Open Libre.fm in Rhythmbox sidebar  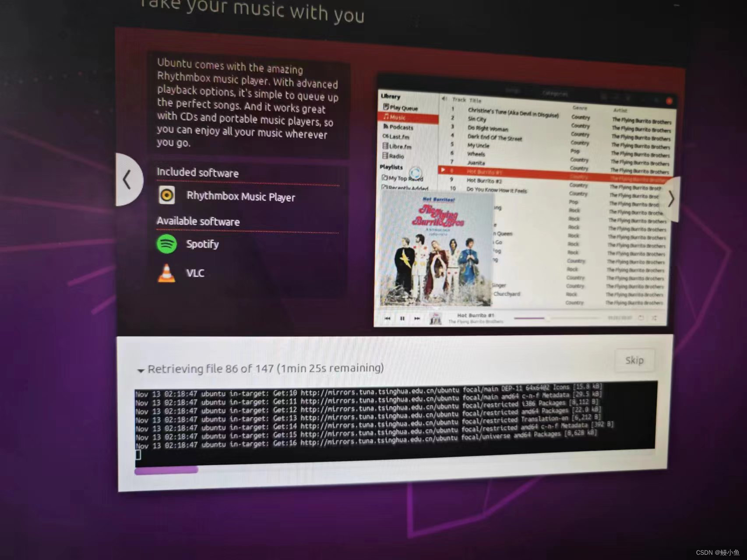(x=397, y=147)
